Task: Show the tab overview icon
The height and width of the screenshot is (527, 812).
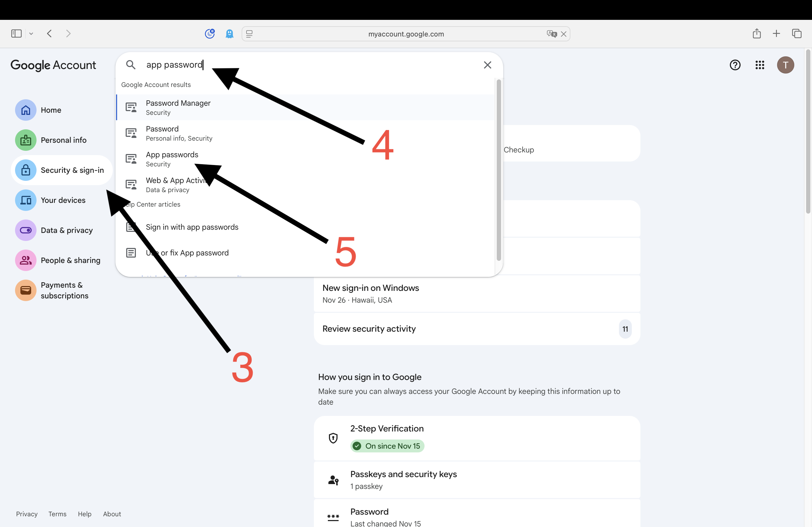Action: tap(797, 33)
